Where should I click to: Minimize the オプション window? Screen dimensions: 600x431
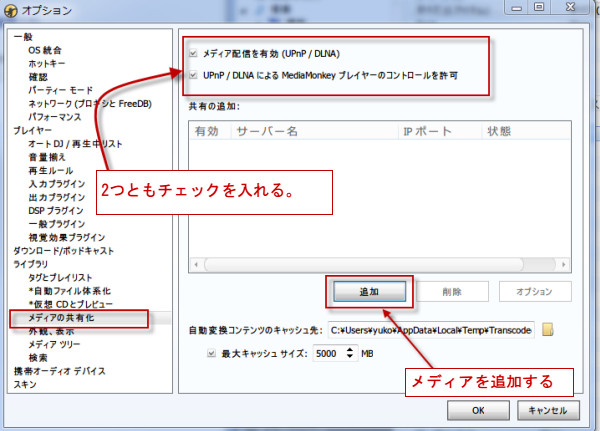click(517, 7)
